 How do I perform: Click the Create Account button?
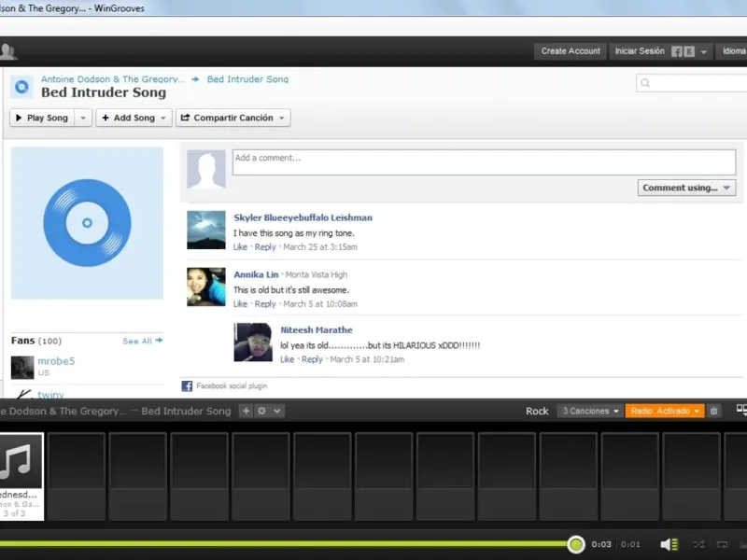pos(571,51)
